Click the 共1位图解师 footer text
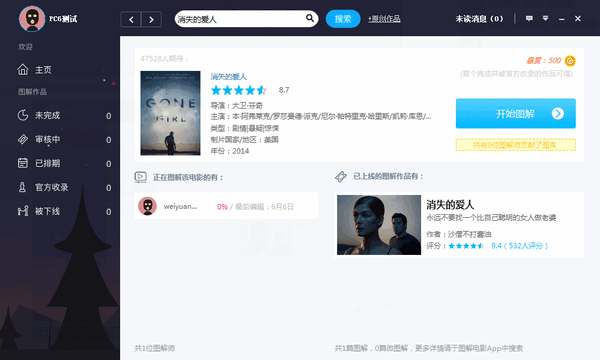The width and height of the screenshot is (600, 360). point(155,348)
